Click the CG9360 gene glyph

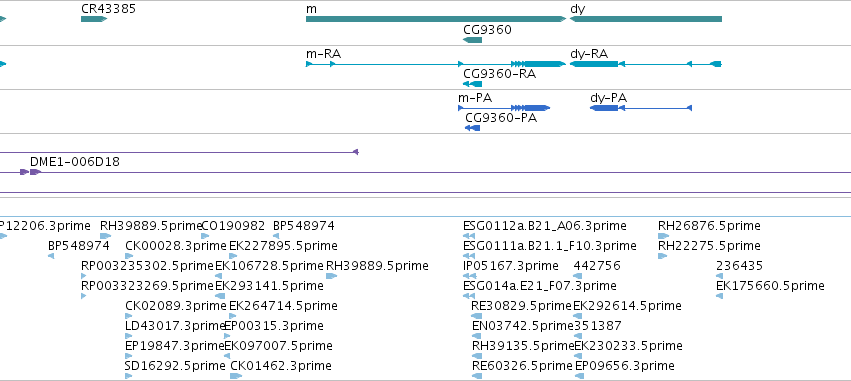(472, 40)
